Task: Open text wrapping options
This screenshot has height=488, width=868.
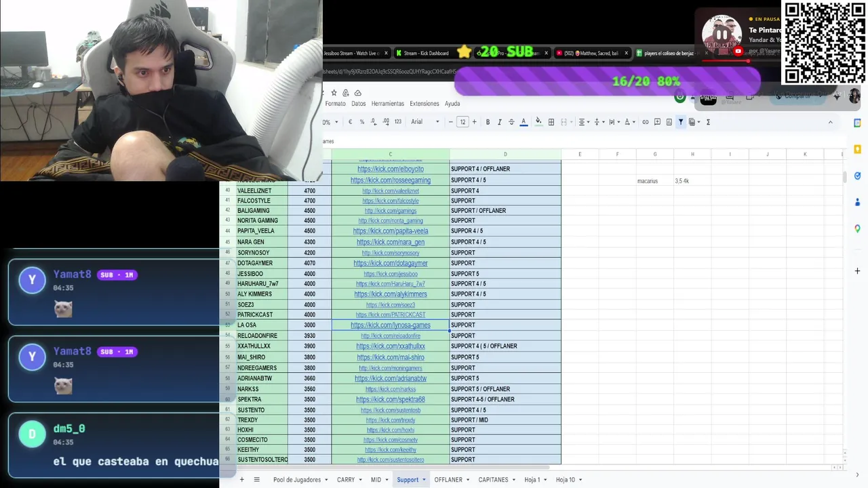Action: pos(614,122)
